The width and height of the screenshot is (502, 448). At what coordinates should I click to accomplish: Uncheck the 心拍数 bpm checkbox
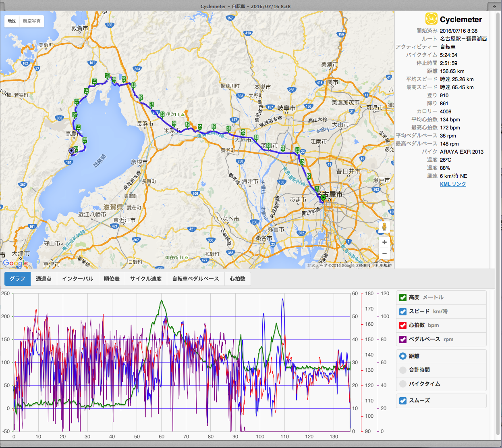pyautogui.click(x=403, y=325)
